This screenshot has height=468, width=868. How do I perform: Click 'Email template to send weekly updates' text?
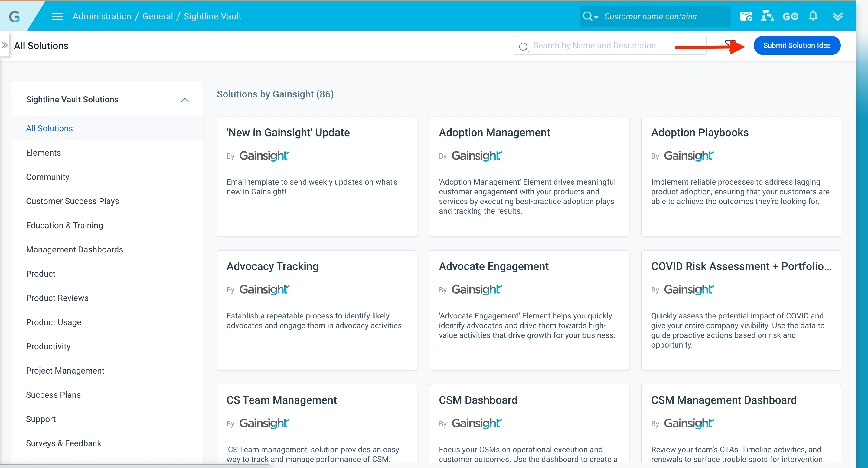coord(312,187)
